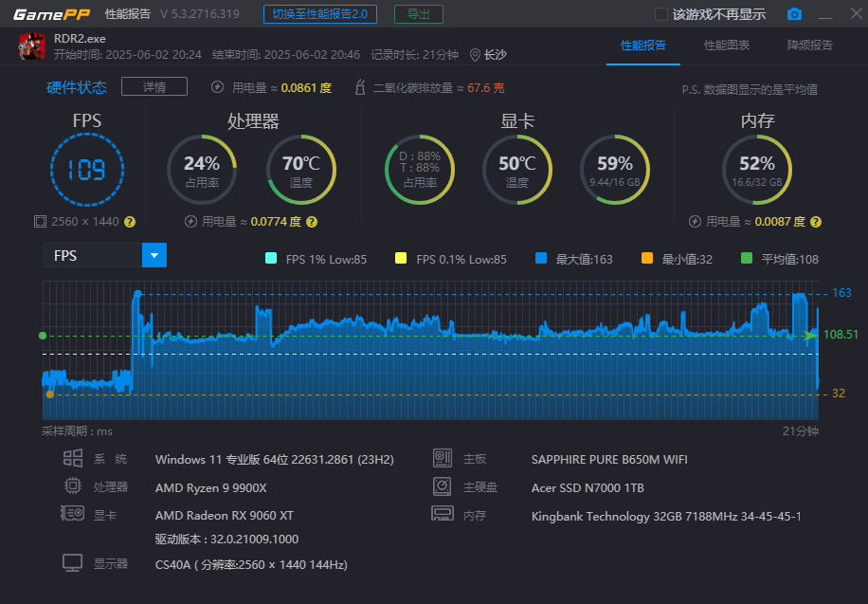
Task: Click the orange 最小值 legend swatch
Action: point(646,258)
